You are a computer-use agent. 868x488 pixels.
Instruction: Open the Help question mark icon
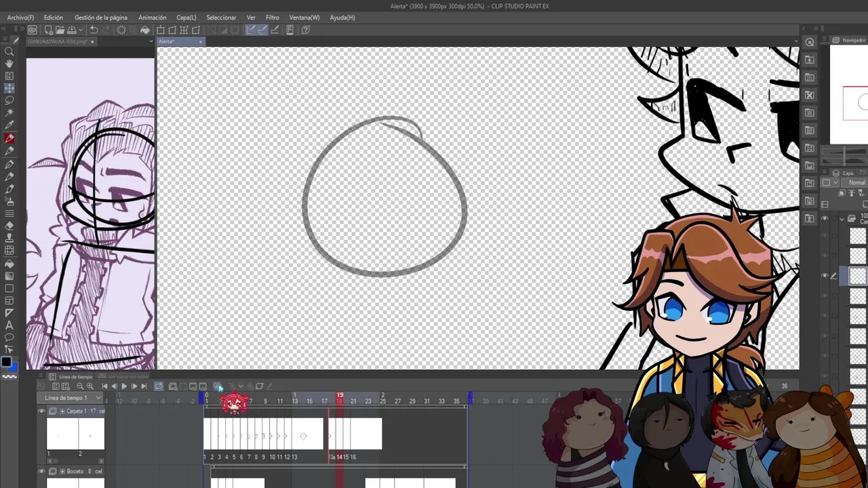click(305, 30)
